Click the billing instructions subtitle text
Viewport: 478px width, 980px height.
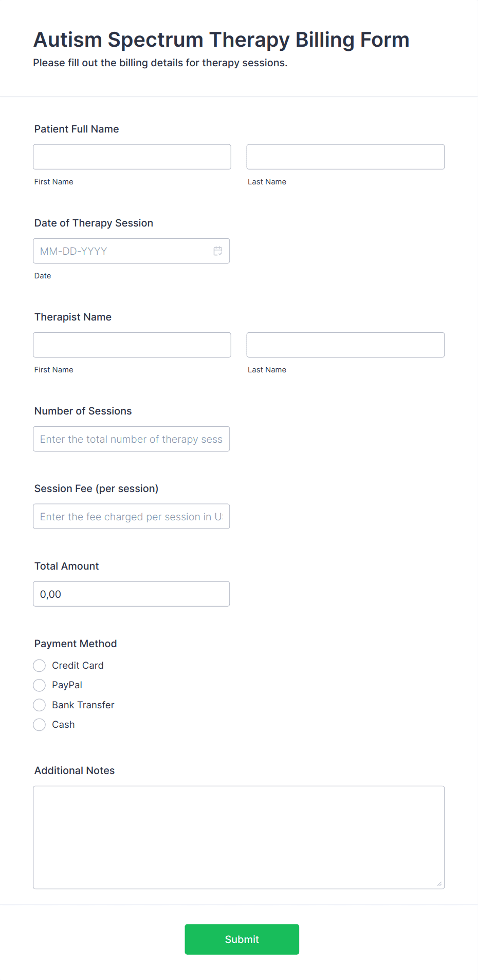(160, 63)
